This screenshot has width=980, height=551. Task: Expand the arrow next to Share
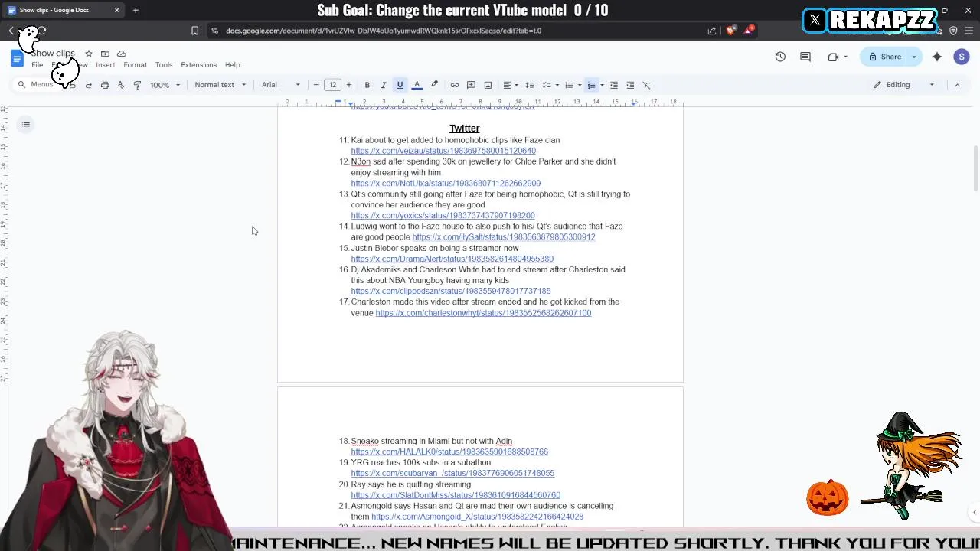pyautogui.click(x=913, y=57)
